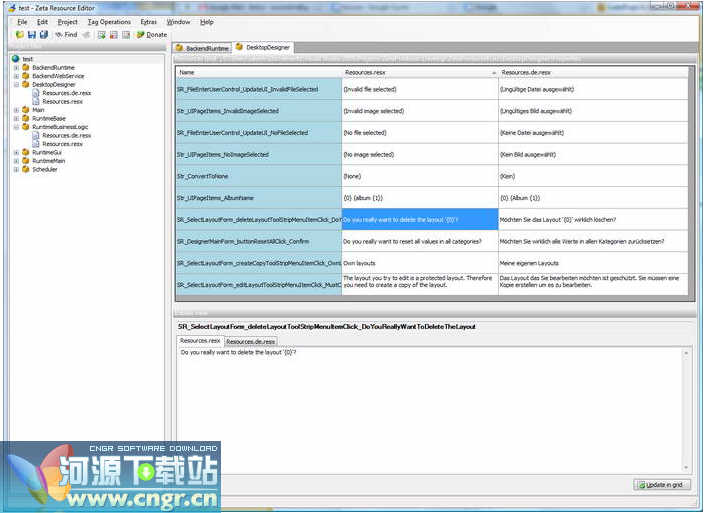The height and width of the screenshot is (513, 704).
Task: Expand the BackendRuntime tree node
Action: click(x=15, y=68)
